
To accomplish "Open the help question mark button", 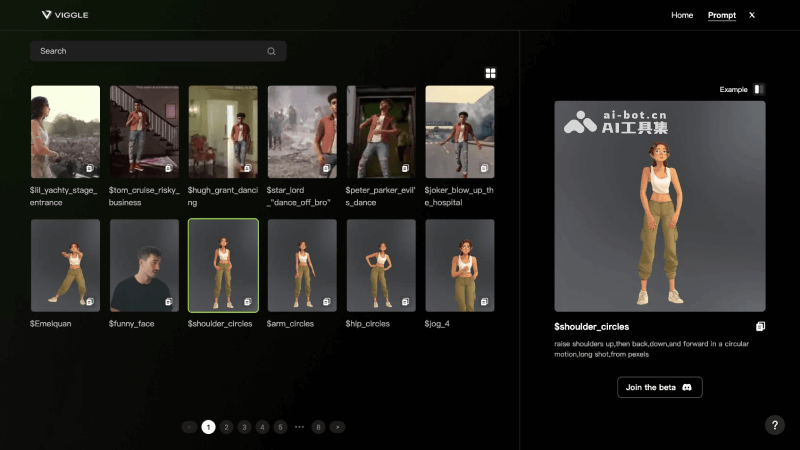I will point(775,425).
